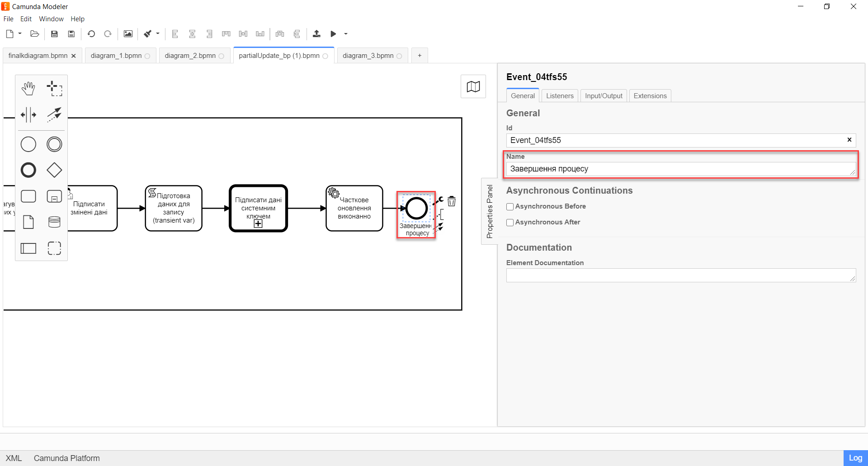
Task: Clear the Id field with X button
Action: [849, 140]
